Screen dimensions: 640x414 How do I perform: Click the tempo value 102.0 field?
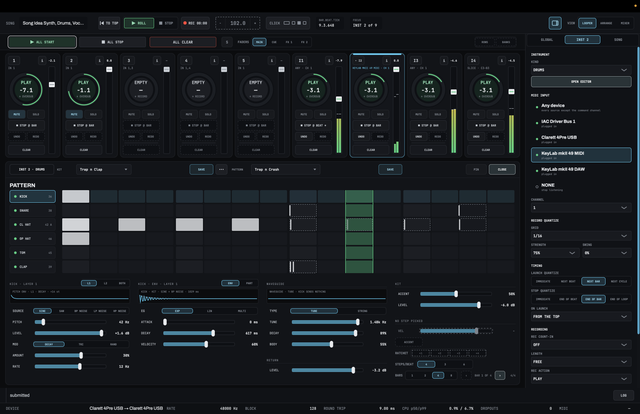click(238, 23)
